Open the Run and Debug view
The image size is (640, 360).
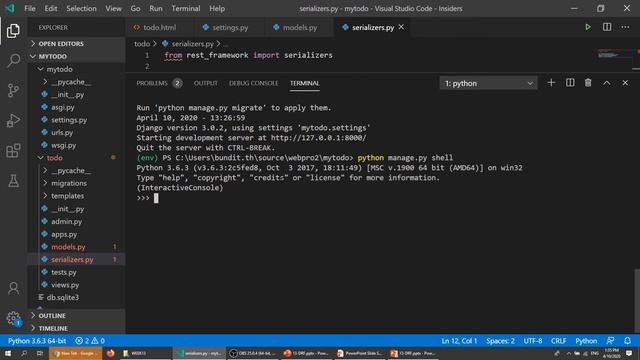[x=13, y=120]
